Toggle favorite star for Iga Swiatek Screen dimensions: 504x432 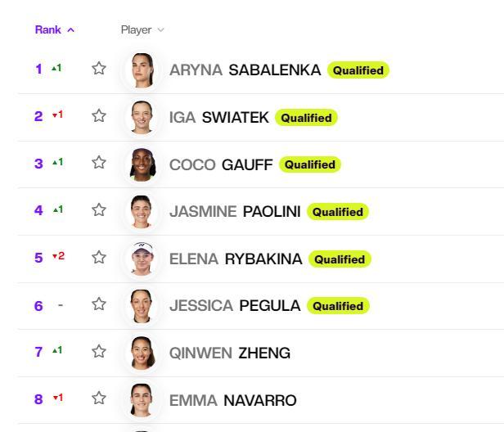click(99, 115)
